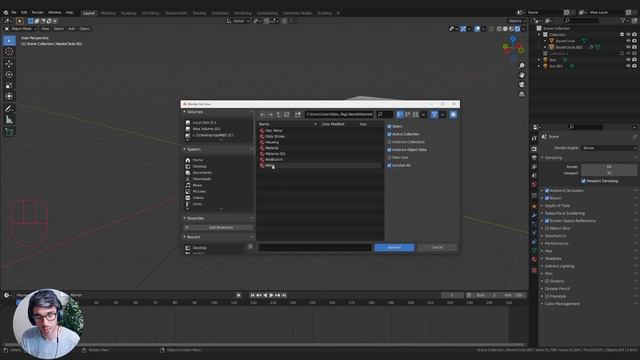Toggle the Bloom checkbox

point(547,198)
